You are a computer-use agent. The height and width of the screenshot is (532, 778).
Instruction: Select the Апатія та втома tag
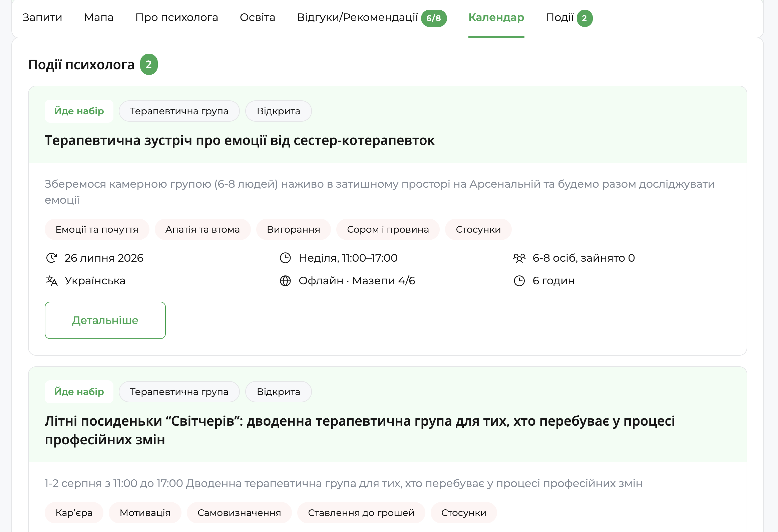pyautogui.click(x=203, y=229)
